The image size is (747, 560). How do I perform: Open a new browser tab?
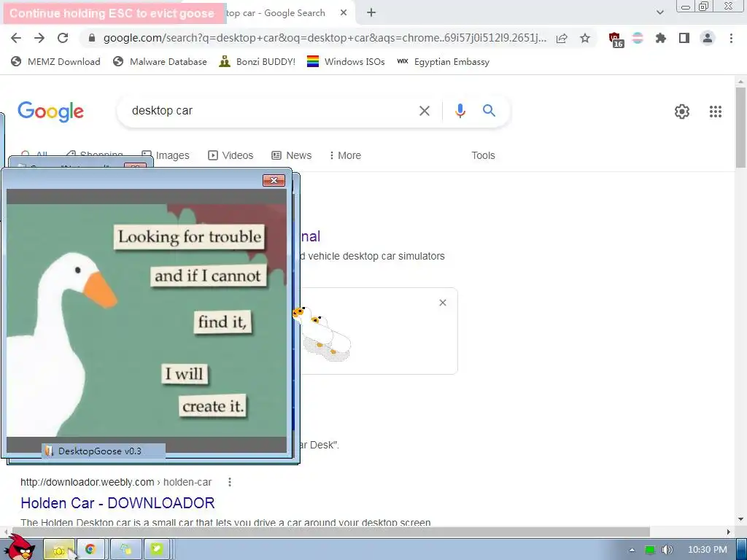(371, 13)
